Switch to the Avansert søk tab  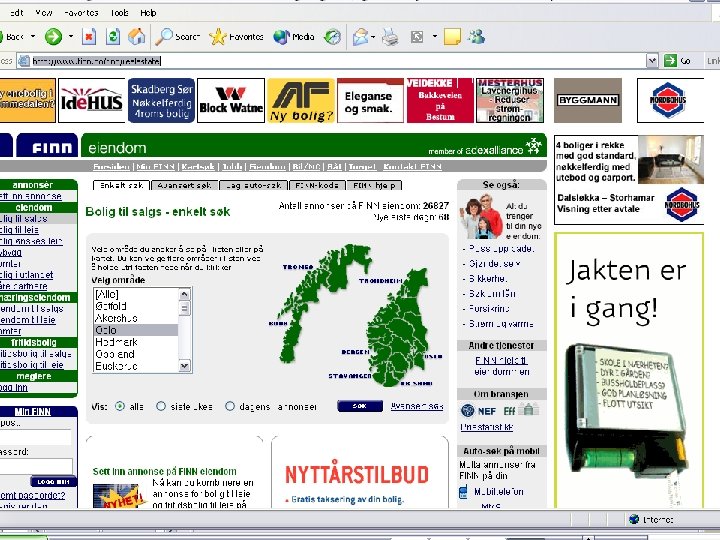click(x=184, y=186)
